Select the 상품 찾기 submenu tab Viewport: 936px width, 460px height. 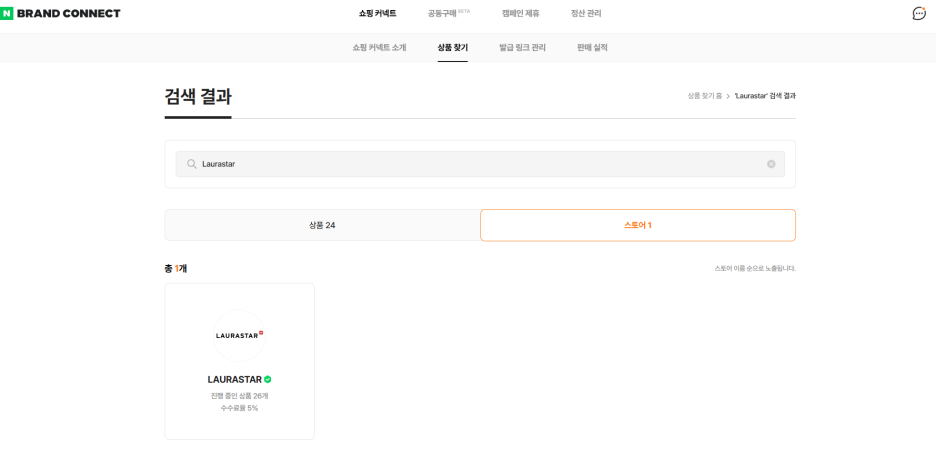coord(452,48)
